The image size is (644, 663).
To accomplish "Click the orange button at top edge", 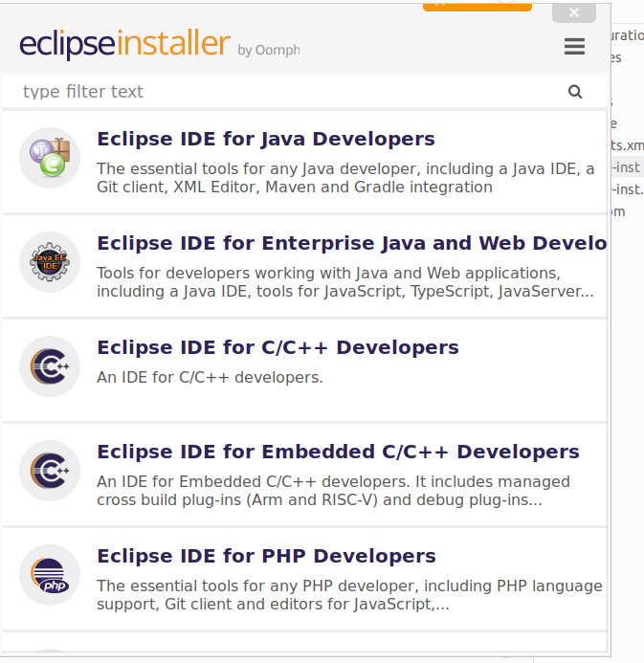I will click(477, 7).
